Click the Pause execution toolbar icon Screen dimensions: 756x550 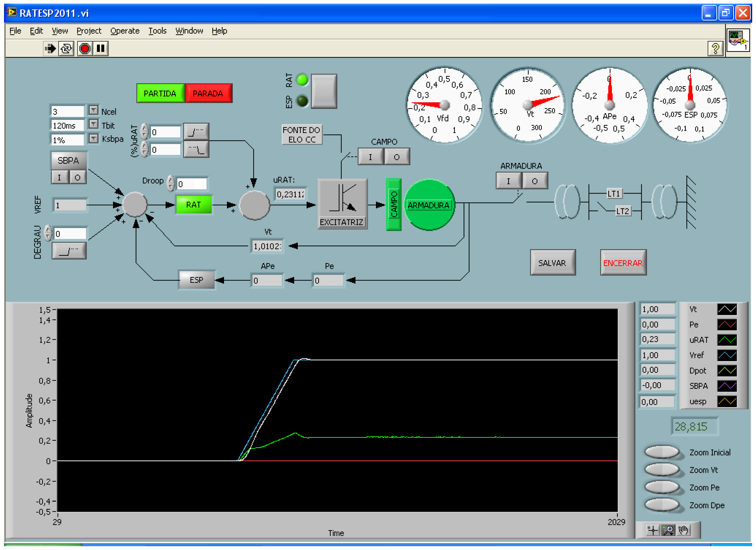pyautogui.click(x=101, y=49)
